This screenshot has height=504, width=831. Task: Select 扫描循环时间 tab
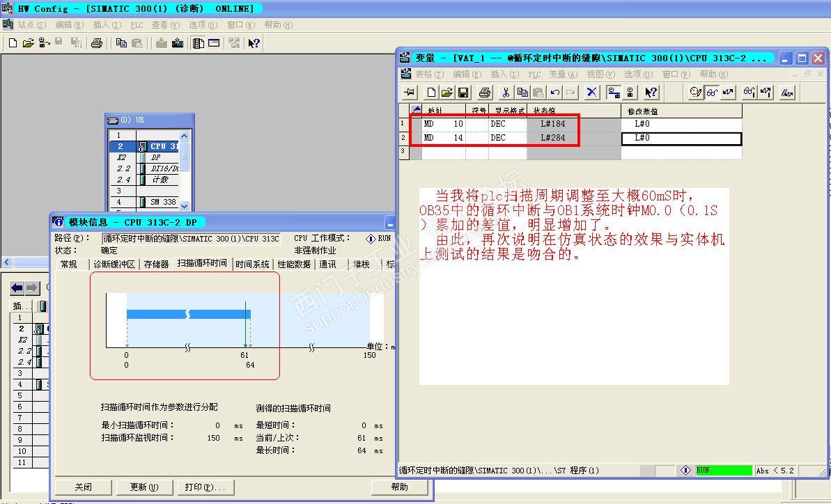point(202,263)
